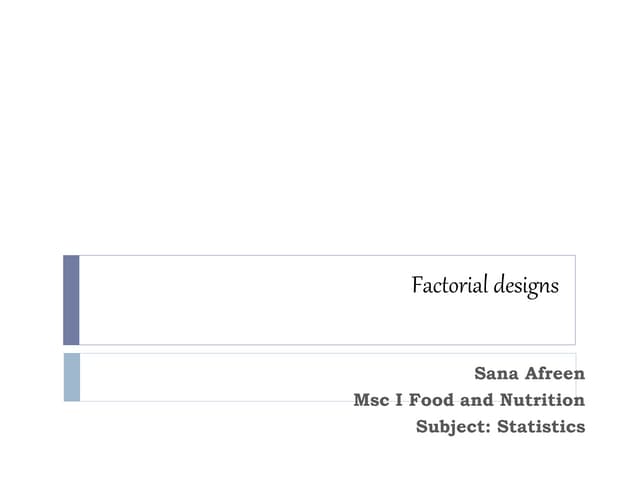Click the empty area inside the title box
Screen dimensions: 640x480
[240, 300]
